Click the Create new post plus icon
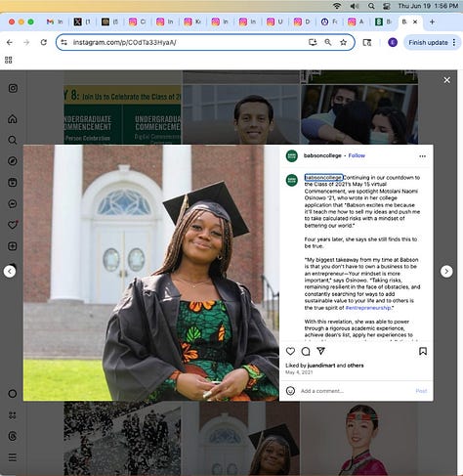Viewport: 463px width, 476px height. (13, 246)
